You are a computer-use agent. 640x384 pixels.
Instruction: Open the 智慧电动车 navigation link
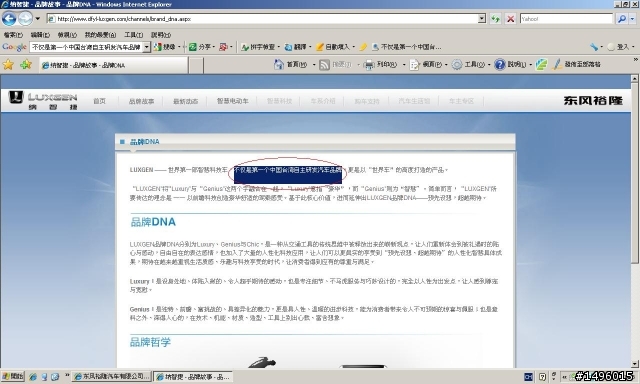click(233, 101)
